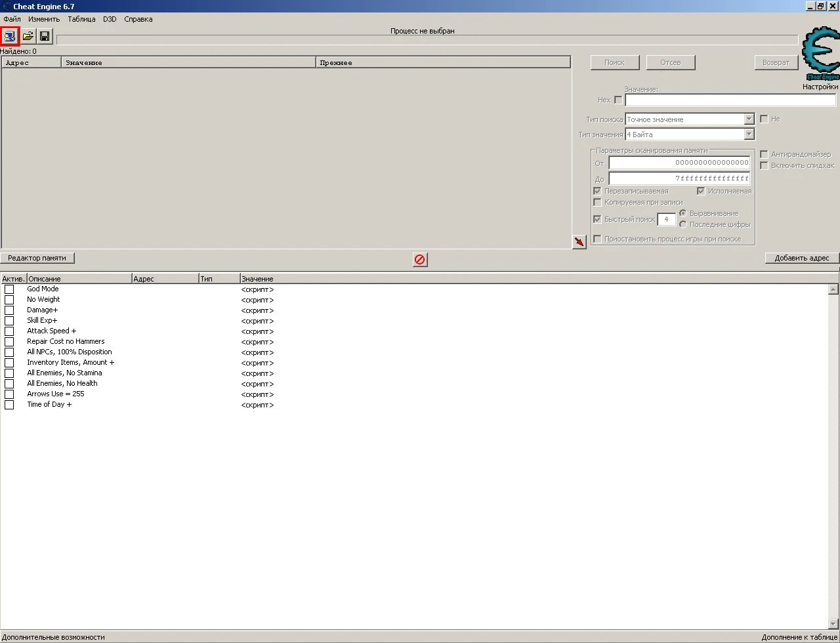The width and height of the screenshot is (840, 643).
Task: Click the Поиск button
Action: click(615, 62)
